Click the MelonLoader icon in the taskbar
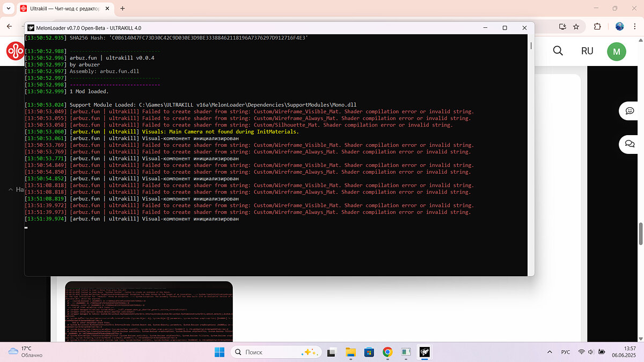Viewport: 644px width, 362px height. (x=424, y=352)
